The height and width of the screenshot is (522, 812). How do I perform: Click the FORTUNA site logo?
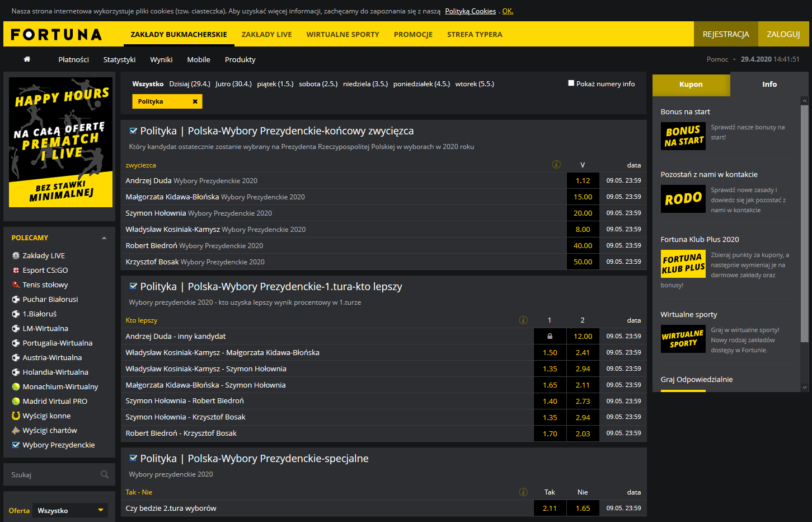tap(57, 35)
